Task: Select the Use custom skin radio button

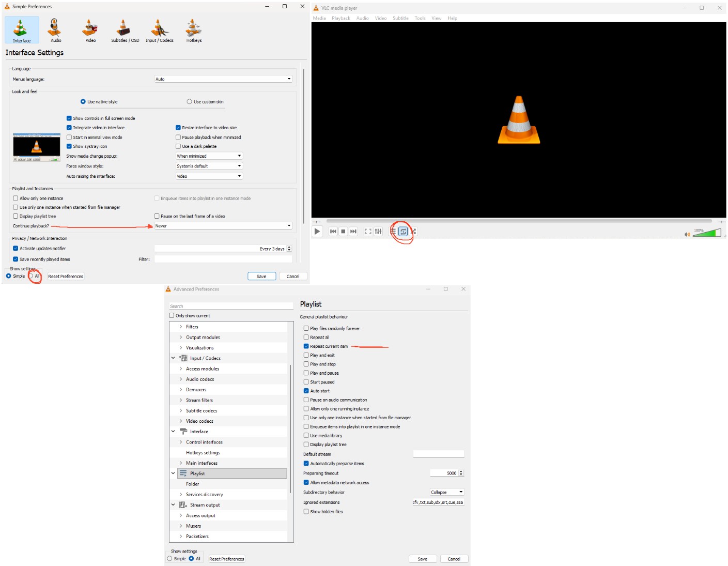Action: (x=189, y=102)
